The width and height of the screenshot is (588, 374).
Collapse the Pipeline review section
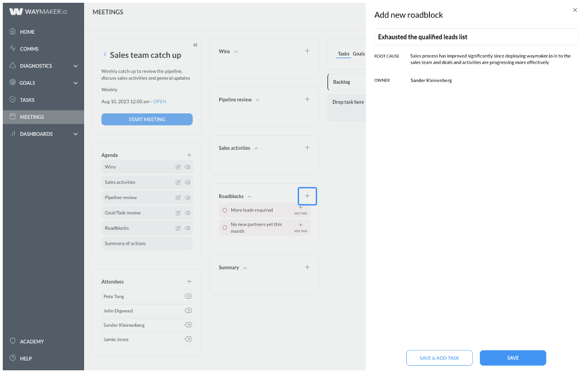(x=258, y=100)
